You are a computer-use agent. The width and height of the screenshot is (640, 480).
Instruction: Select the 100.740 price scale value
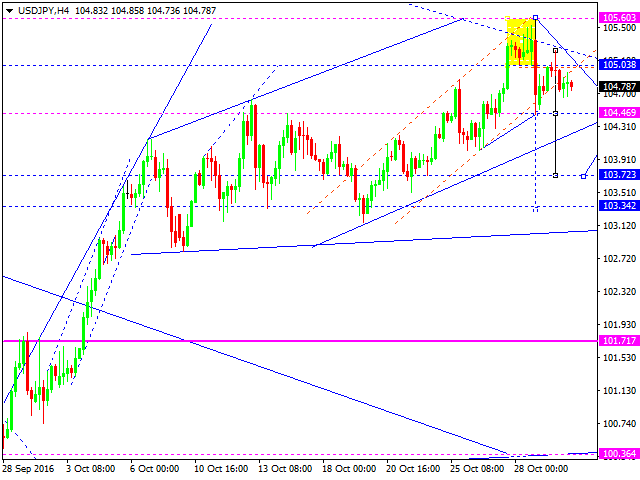620,424
